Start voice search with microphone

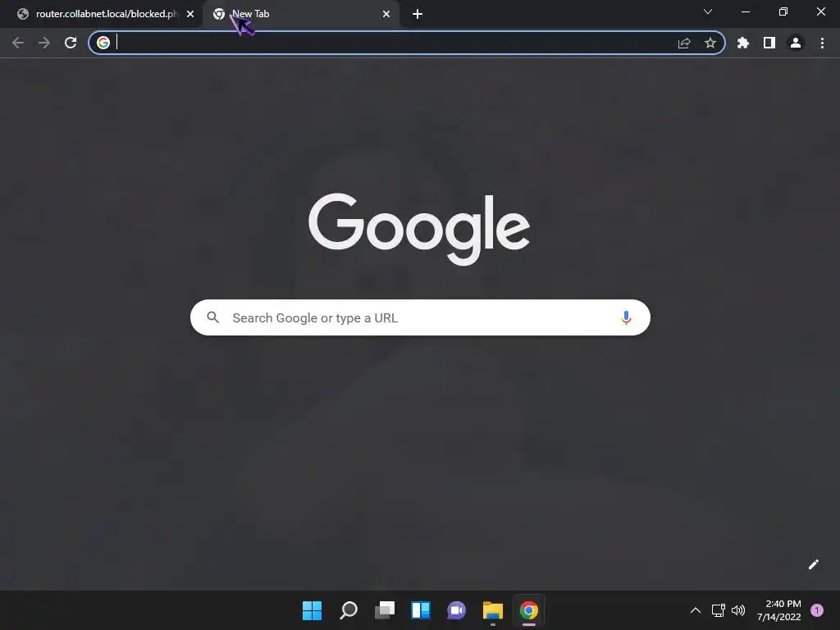pyautogui.click(x=626, y=317)
